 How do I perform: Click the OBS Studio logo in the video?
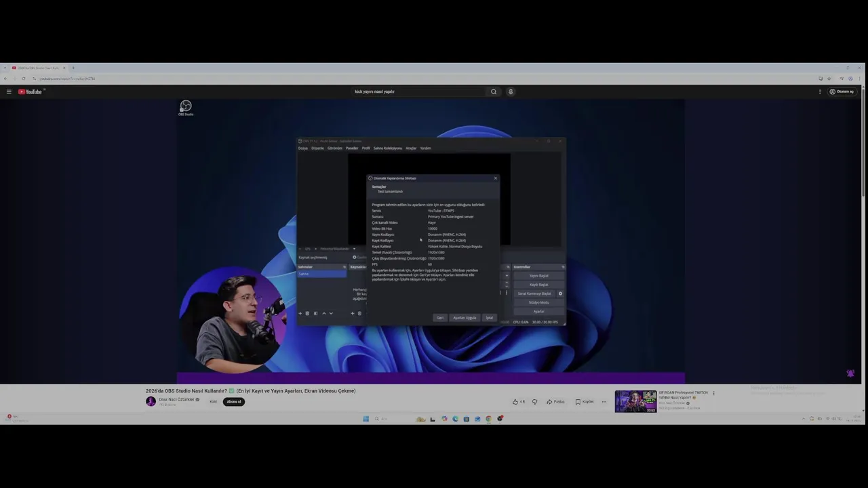pyautogui.click(x=186, y=106)
